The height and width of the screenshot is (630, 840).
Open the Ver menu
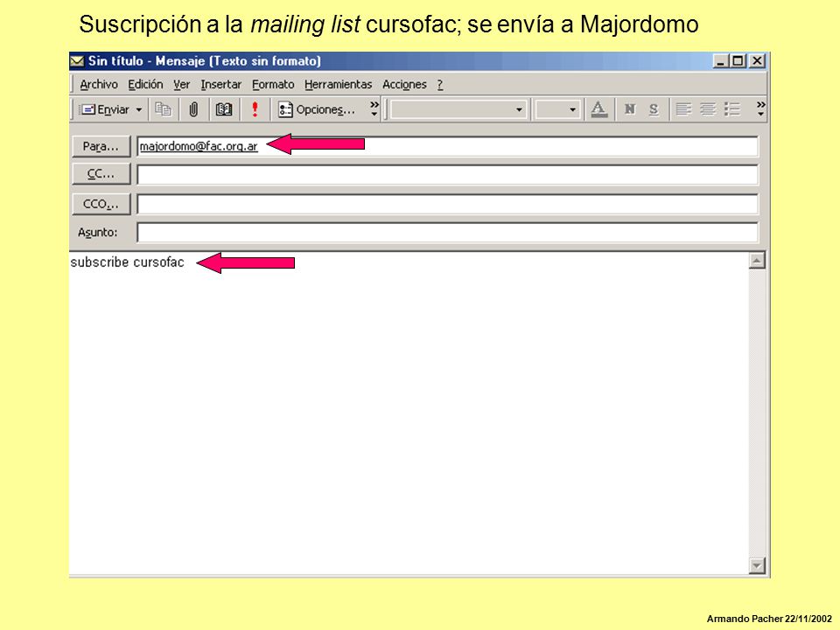click(x=182, y=85)
